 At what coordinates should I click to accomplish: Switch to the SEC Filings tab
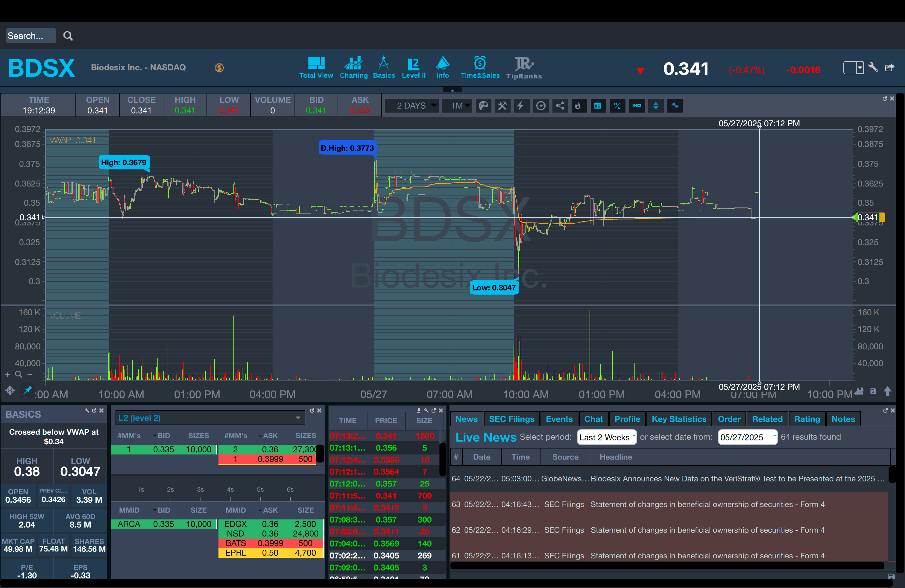[x=511, y=419]
